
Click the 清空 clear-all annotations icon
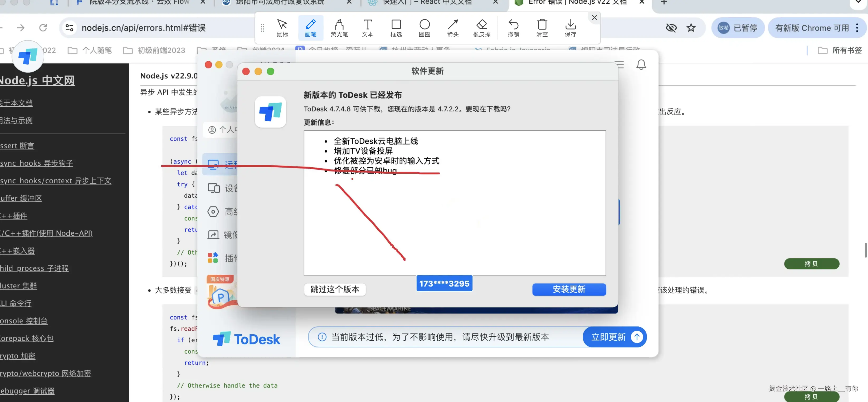[x=542, y=28]
